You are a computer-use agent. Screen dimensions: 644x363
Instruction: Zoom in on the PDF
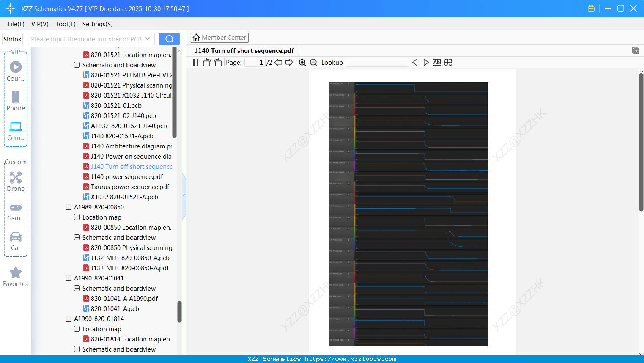(302, 62)
